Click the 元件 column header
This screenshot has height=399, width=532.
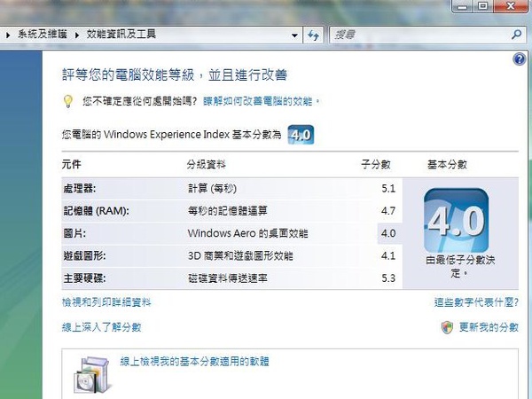point(71,165)
